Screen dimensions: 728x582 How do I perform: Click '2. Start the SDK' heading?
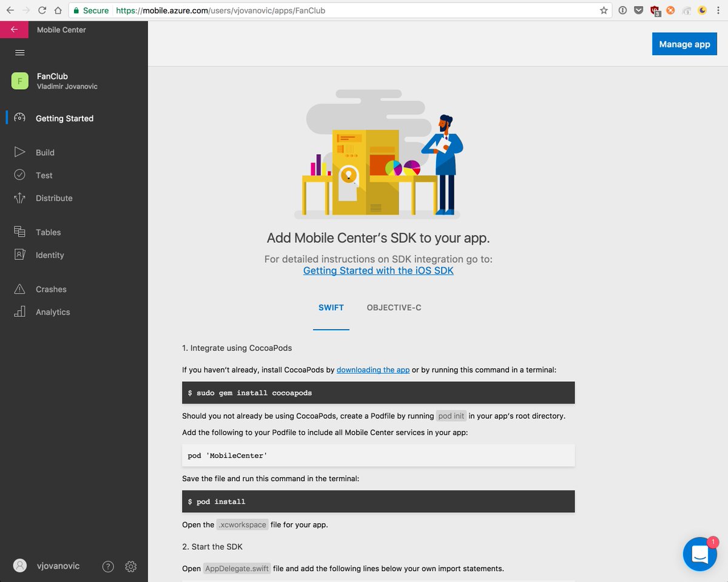pyautogui.click(x=212, y=547)
